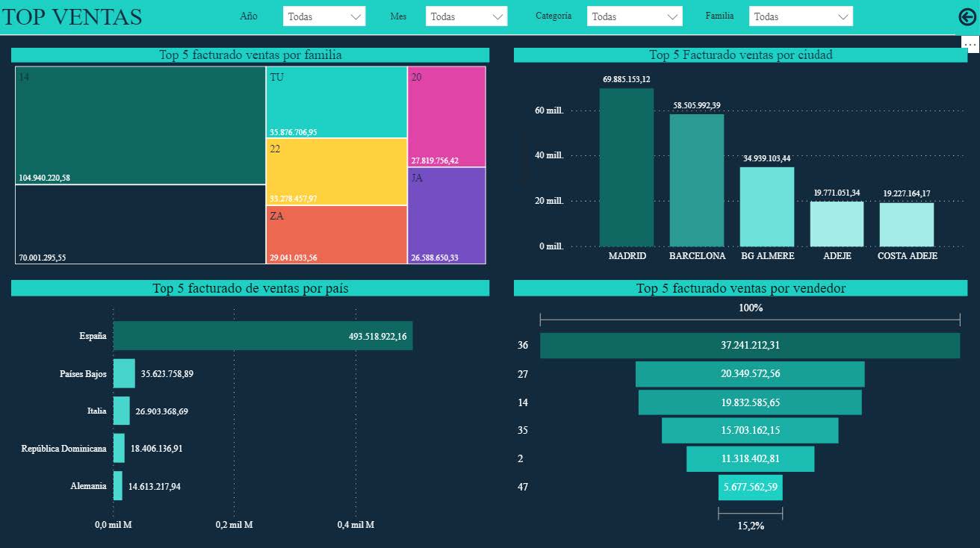This screenshot has width=980, height=548.
Task: Click the back arrow navigation button
Action: (x=967, y=16)
